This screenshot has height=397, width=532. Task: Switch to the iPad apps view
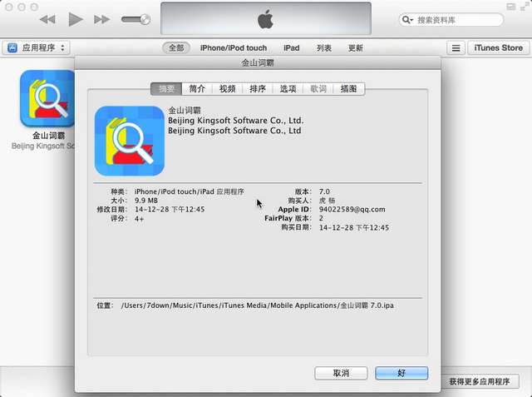[x=292, y=48]
